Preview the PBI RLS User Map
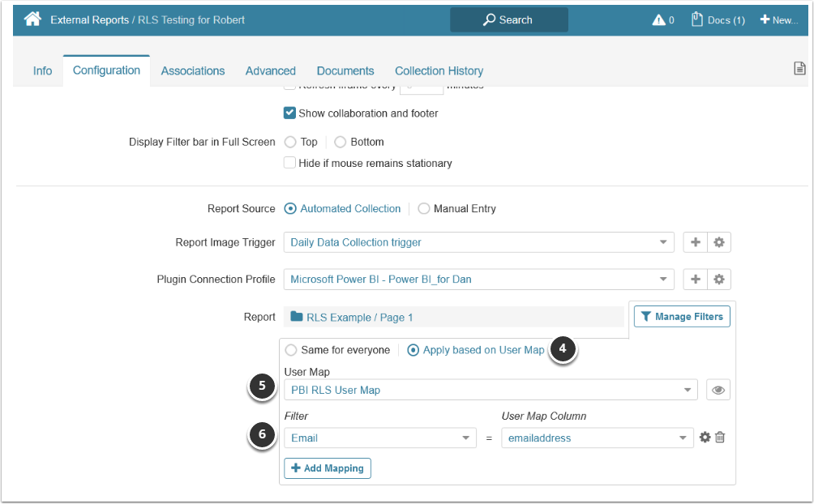814x504 pixels. click(x=718, y=390)
